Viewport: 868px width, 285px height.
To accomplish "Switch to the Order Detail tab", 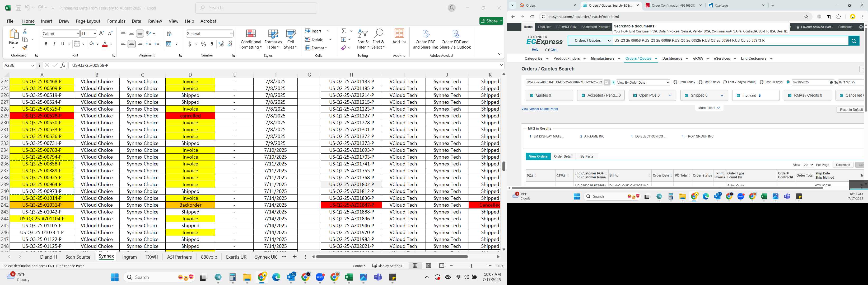I will tap(563, 156).
